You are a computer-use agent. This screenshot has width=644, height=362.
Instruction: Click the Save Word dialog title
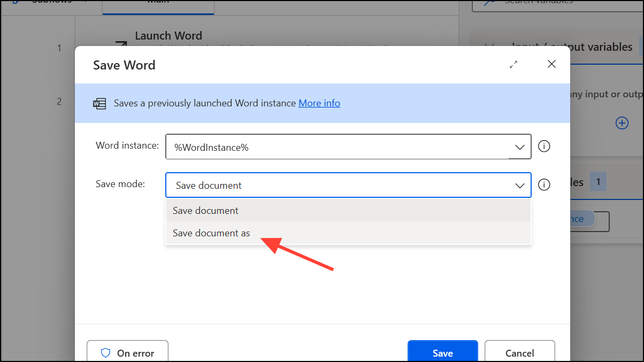[x=124, y=65]
